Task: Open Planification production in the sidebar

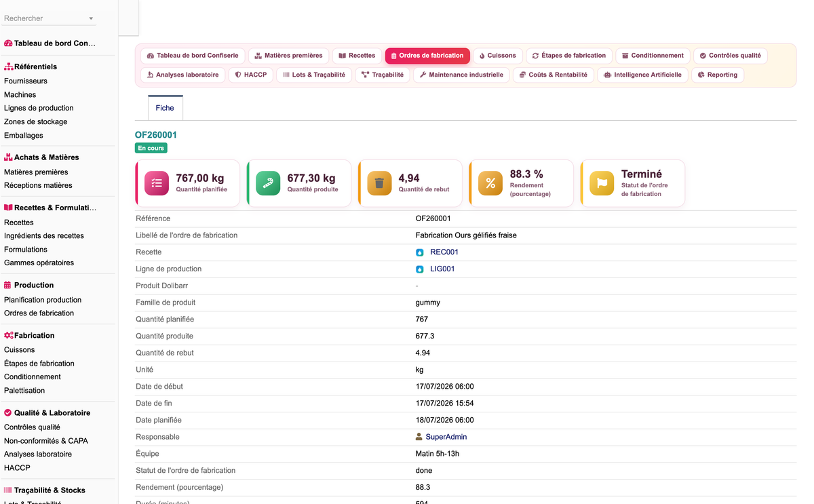Action: (x=43, y=300)
